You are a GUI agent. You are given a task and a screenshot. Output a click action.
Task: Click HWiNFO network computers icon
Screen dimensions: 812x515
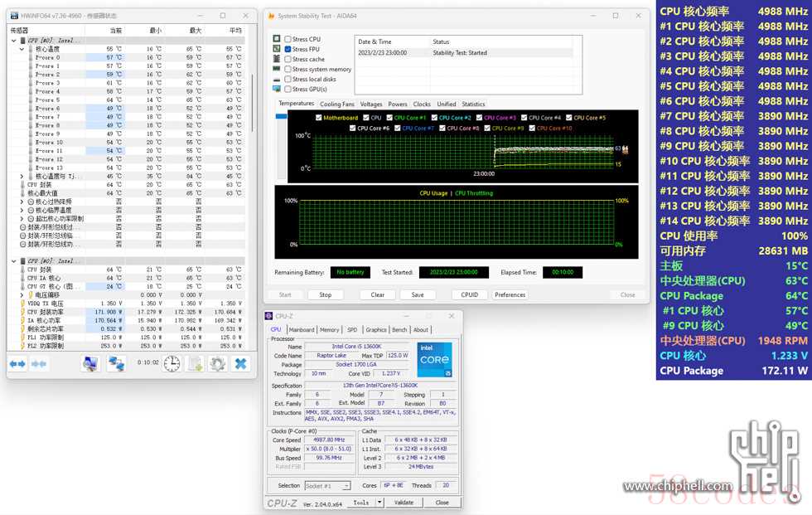[116, 364]
